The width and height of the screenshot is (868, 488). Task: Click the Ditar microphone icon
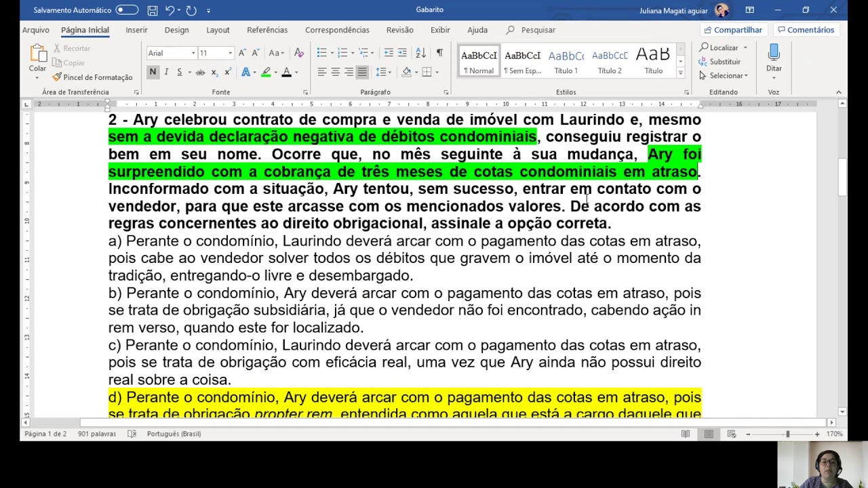click(774, 53)
